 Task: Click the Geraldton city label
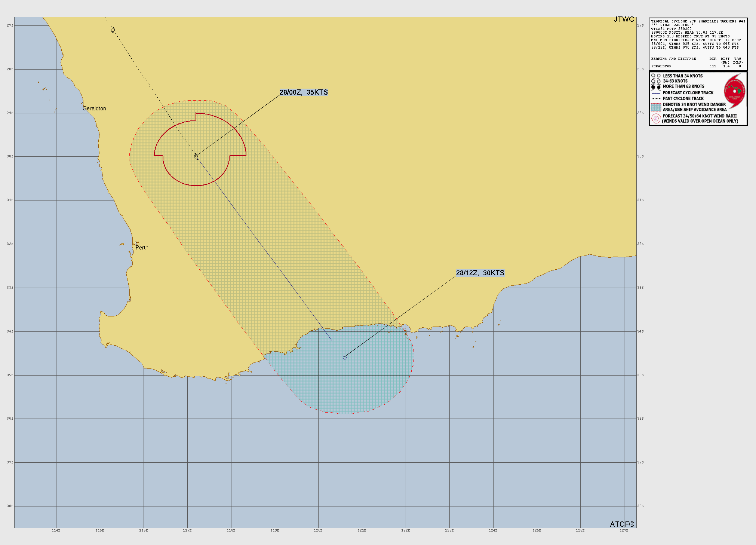pos(94,108)
